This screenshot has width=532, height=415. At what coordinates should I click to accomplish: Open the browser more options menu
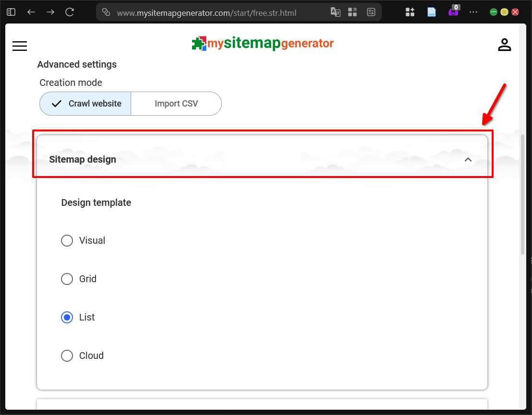point(473,12)
